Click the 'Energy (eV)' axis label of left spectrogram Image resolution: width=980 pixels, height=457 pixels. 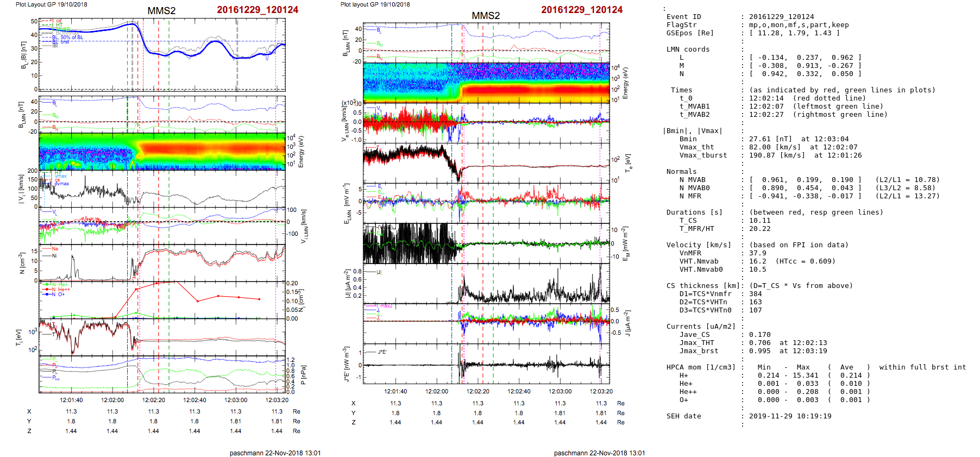[x=301, y=152]
